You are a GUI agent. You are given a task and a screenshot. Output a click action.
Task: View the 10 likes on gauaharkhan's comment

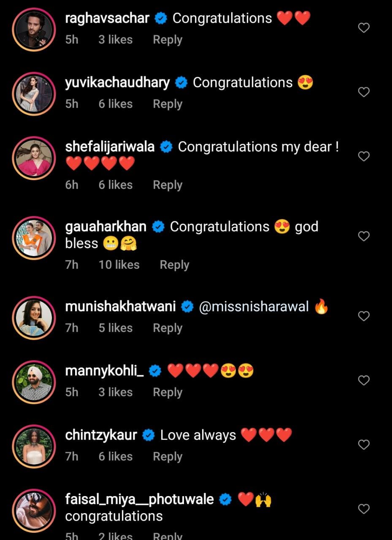119,265
